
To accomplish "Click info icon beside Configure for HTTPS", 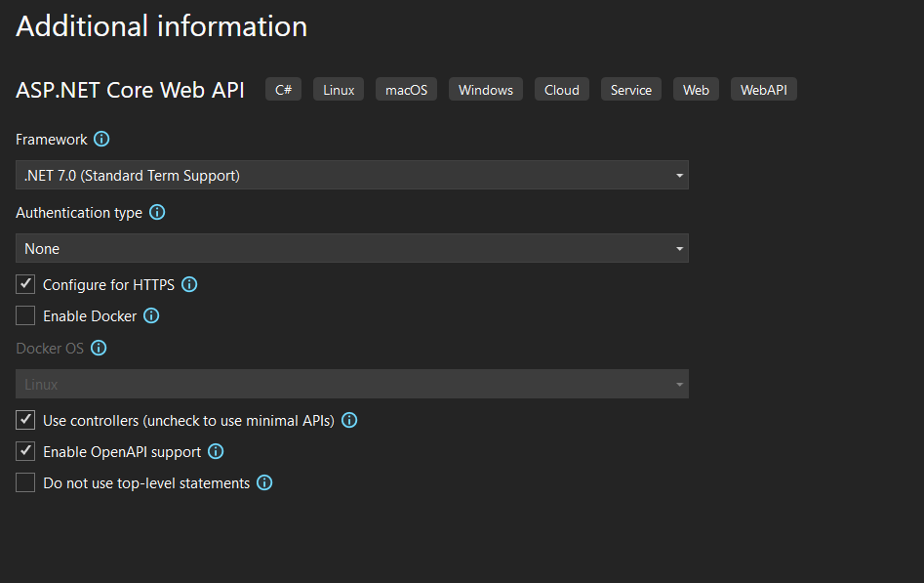I will 189,285.
